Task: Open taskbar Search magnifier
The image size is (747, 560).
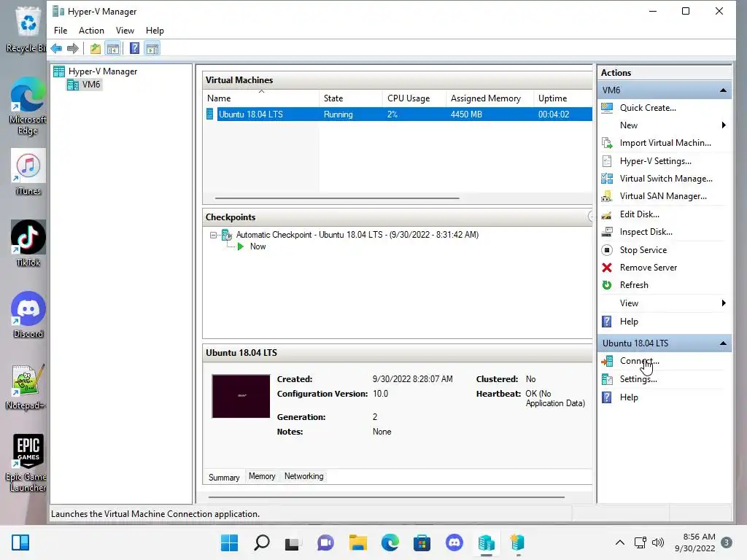Action: click(262, 542)
